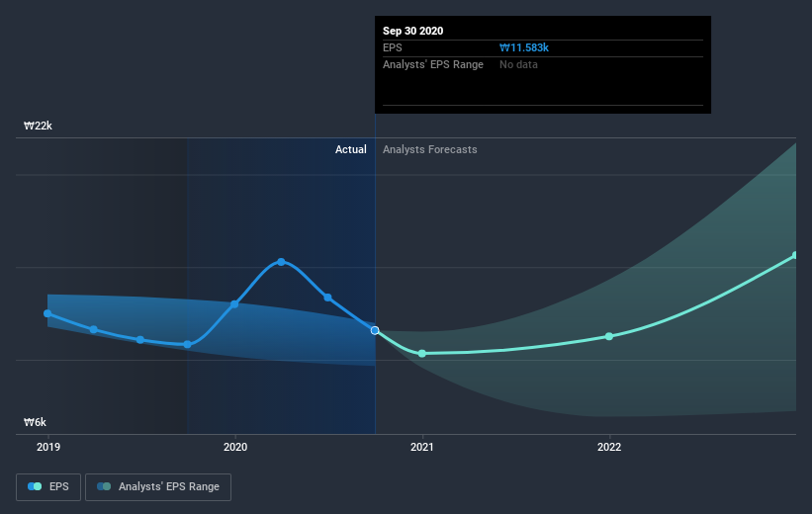This screenshot has width=812, height=514.
Task: Select the forecast data point at 2021
Action: point(422,354)
